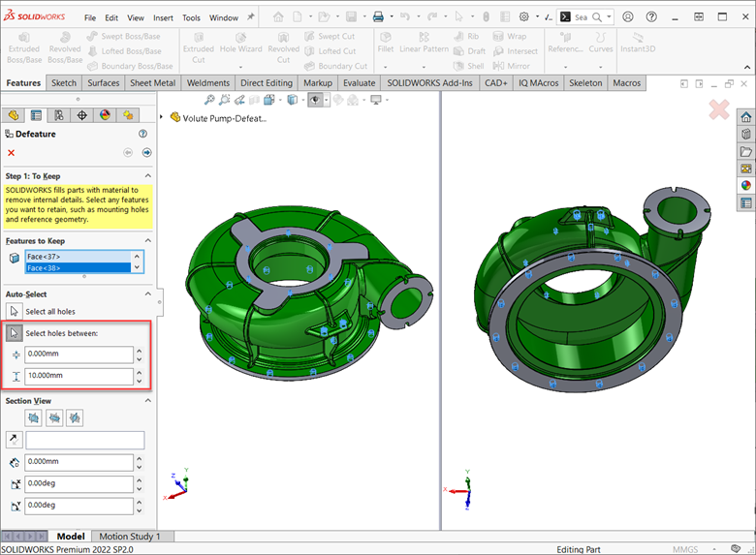Open the Motion Study 1 tab
756x555 pixels.
click(x=129, y=537)
